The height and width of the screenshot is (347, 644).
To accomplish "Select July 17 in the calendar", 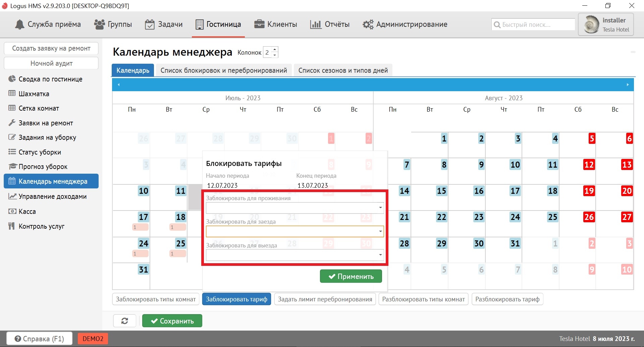I will pyautogui.click(x=143, y=217).
